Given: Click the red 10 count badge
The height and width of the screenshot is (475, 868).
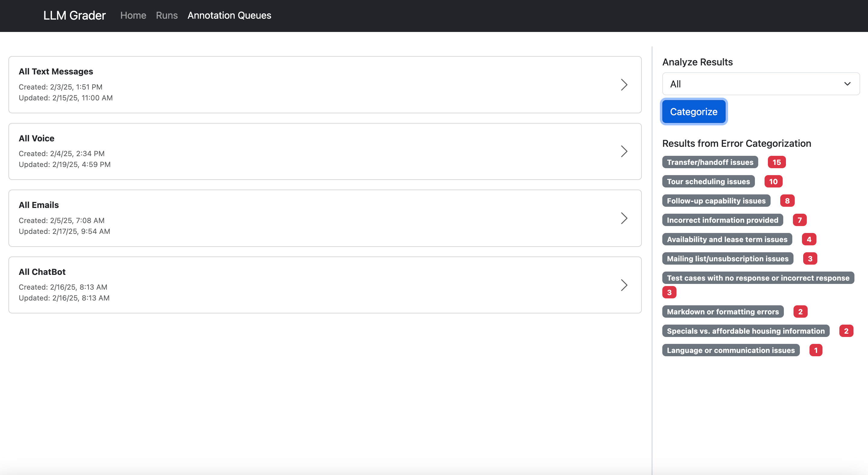Looking at the screenshot, I should [773, 181].
